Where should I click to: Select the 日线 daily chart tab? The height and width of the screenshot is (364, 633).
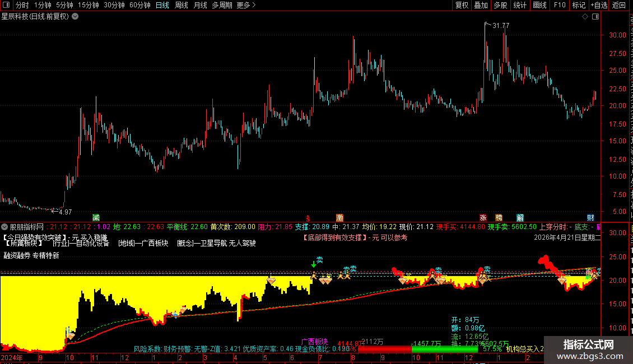(162, 5)
